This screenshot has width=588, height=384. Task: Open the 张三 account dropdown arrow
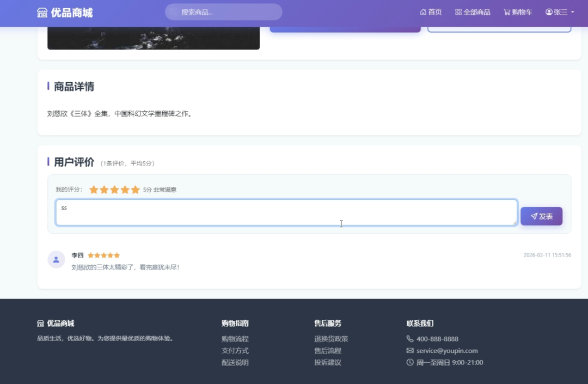pyautogui.click(x=573, y=12)
